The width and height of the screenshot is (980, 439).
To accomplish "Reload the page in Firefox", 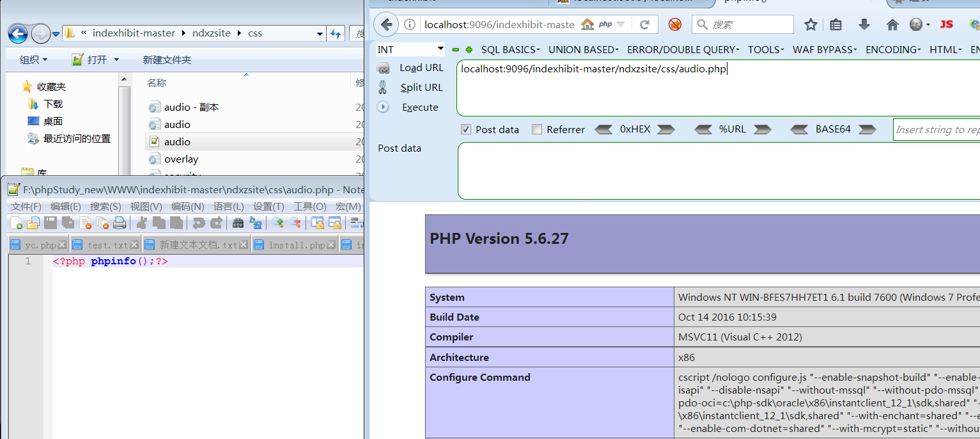I will coord(644,24).
